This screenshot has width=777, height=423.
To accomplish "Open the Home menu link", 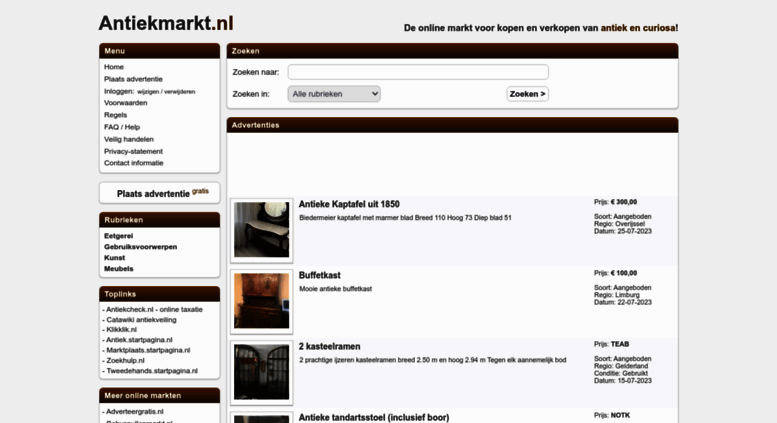I will click(113, 67).
